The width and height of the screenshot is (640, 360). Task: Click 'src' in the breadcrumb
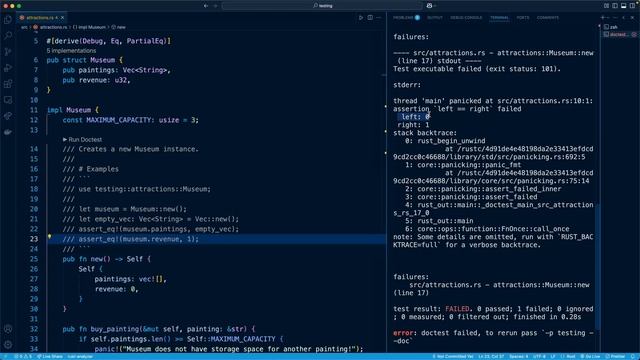coord(24,27)
